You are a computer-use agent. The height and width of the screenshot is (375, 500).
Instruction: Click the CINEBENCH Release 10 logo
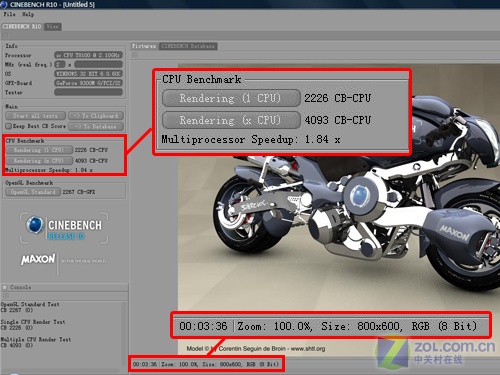(x=64, y=228)
